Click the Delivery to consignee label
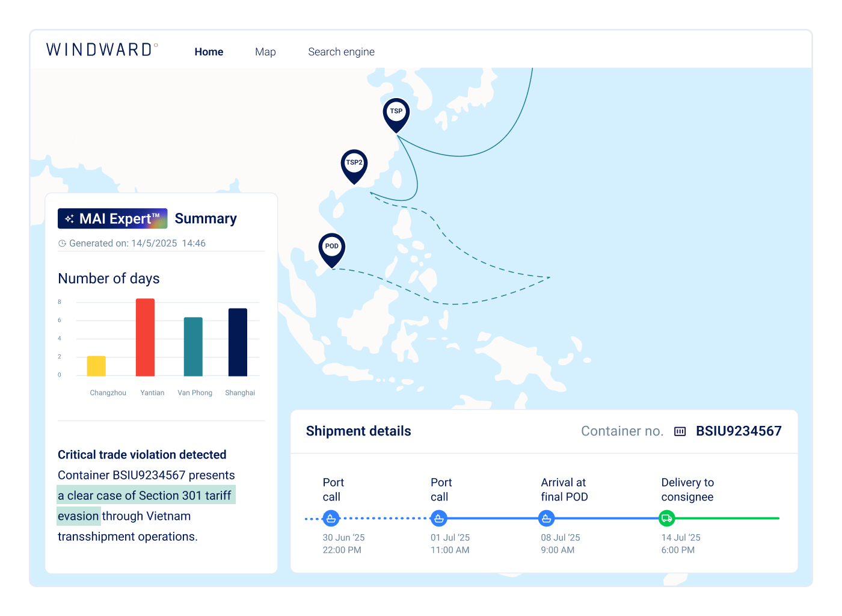Screen dimensions: 842x616 pos(687,490)
